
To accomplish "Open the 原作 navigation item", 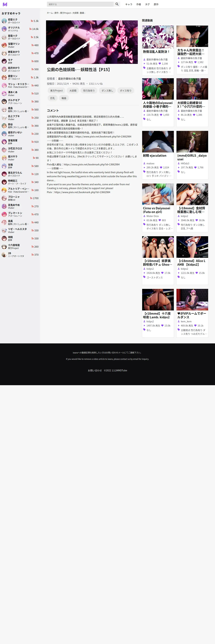I will click(x=156, y=4).
